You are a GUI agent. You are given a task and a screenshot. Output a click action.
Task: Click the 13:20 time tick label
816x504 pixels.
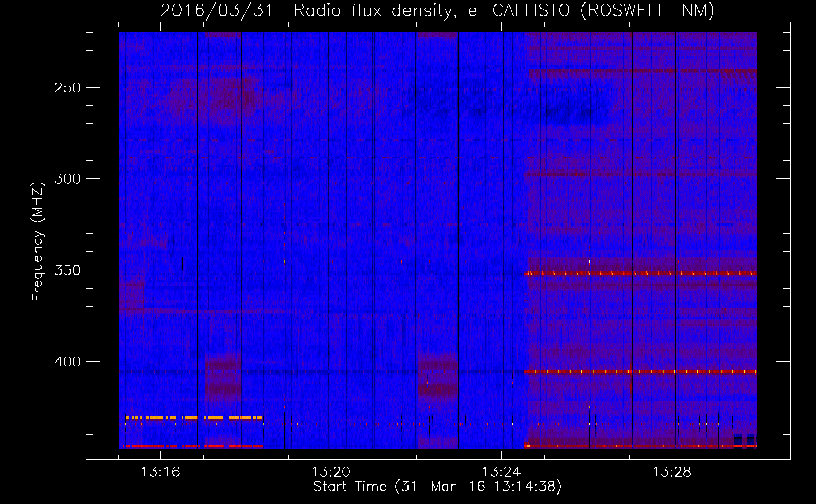(x=331, y=472)
